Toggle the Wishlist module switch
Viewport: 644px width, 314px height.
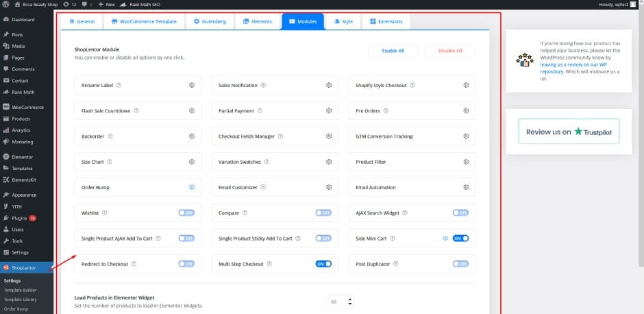point(186,213)
